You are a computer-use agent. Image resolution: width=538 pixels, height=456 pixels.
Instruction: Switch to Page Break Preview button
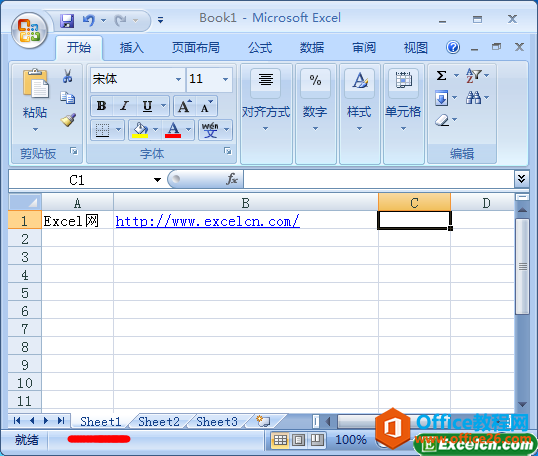pos(317,440)
